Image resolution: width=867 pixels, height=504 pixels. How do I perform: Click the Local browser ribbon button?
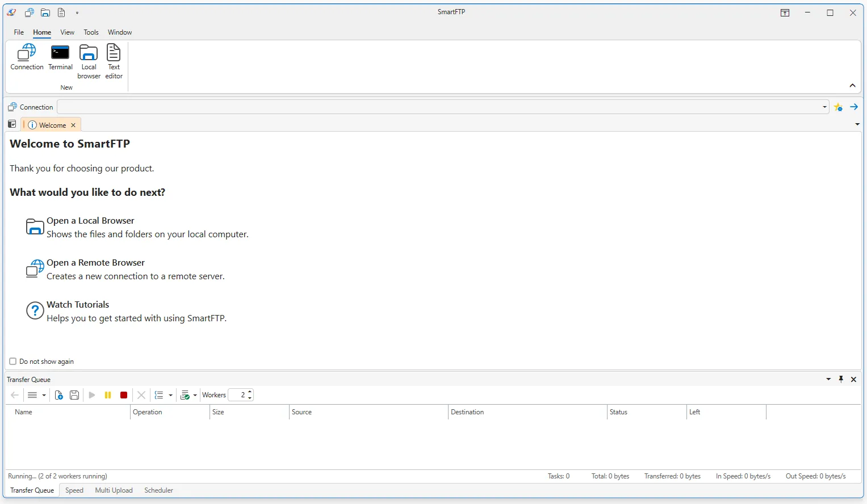point(89,61)
